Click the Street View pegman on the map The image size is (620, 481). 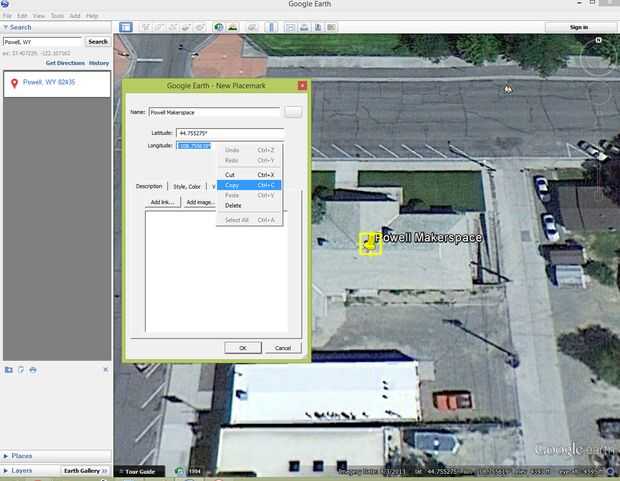[x=508, y=89]
